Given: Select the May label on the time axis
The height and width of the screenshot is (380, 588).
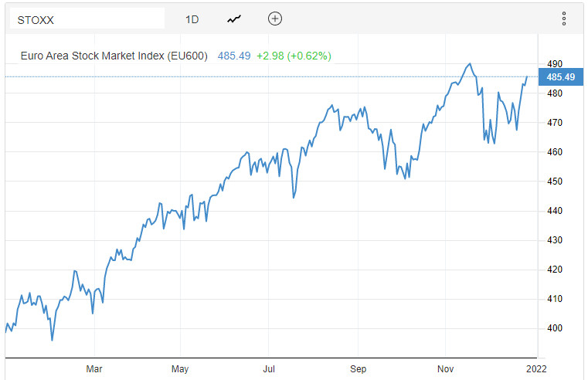Looking at the screenshot, I should pos(180,368).
